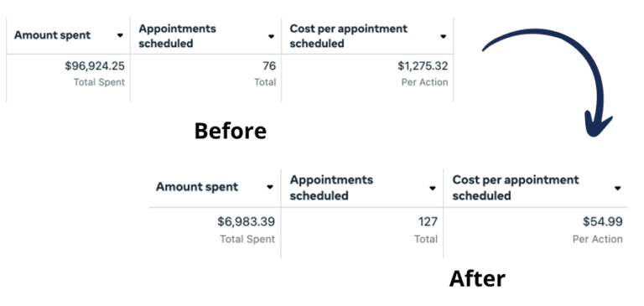Open Amount spent dropdown arrow in Before table
Viewport: 644px width, 306px height.
tap(120, 36)
